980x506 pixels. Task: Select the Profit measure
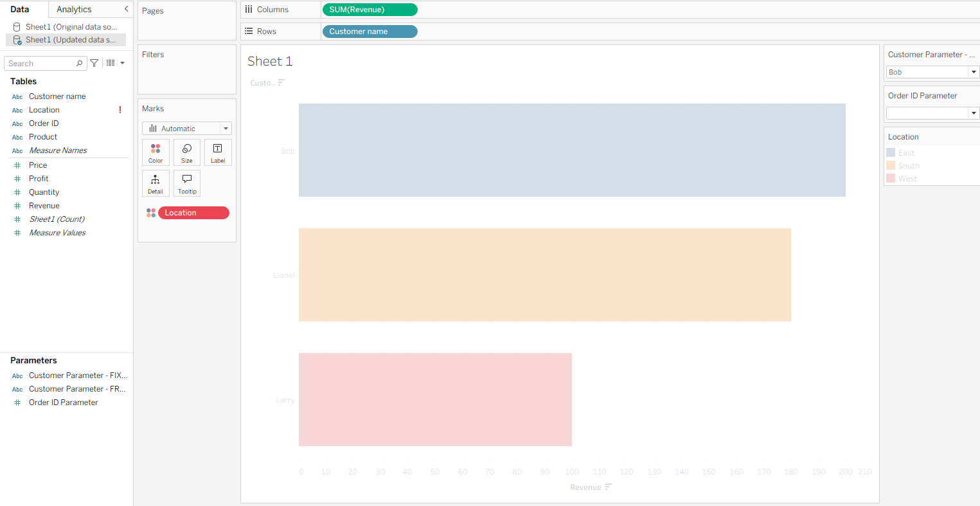tap(39, 179)
